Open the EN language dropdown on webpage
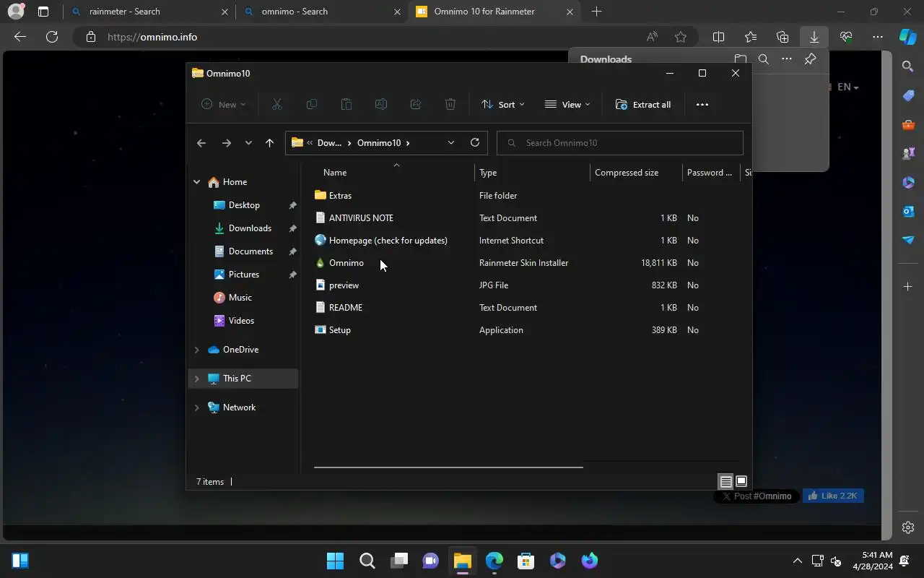Viewport: 924px width, 578px height. click(x=847, y=87)
